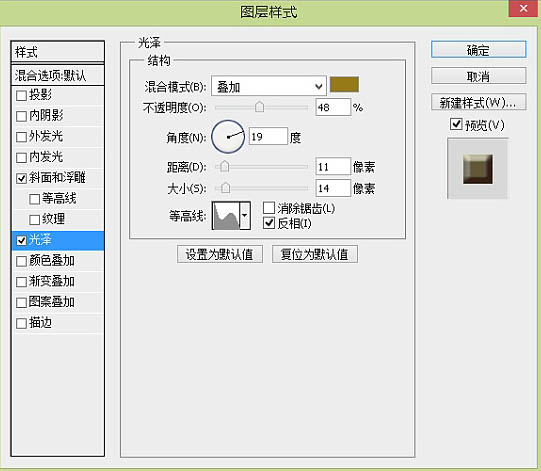541x471 pixels.
Task: Enable the 渐变叠加 gradient overlay checkbox
Action: pos(21,282)
